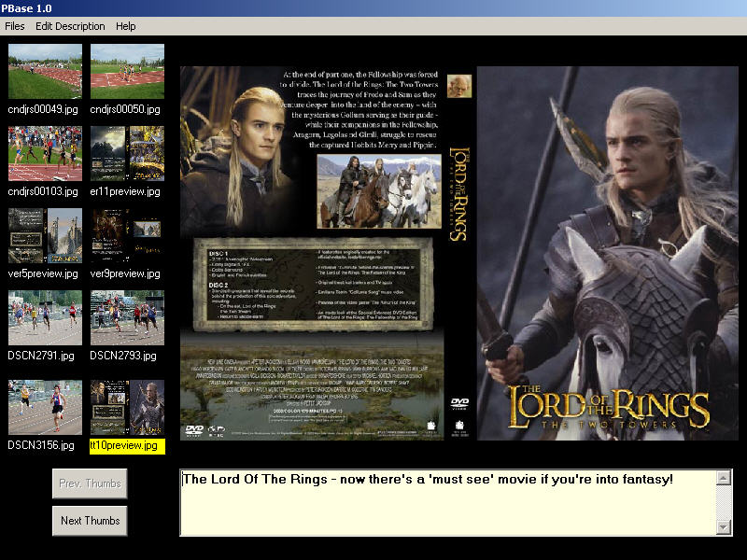Select the ver5preview.jpg thumbnail
Viewport: 747px width, 560px height.
click(45, 235)
